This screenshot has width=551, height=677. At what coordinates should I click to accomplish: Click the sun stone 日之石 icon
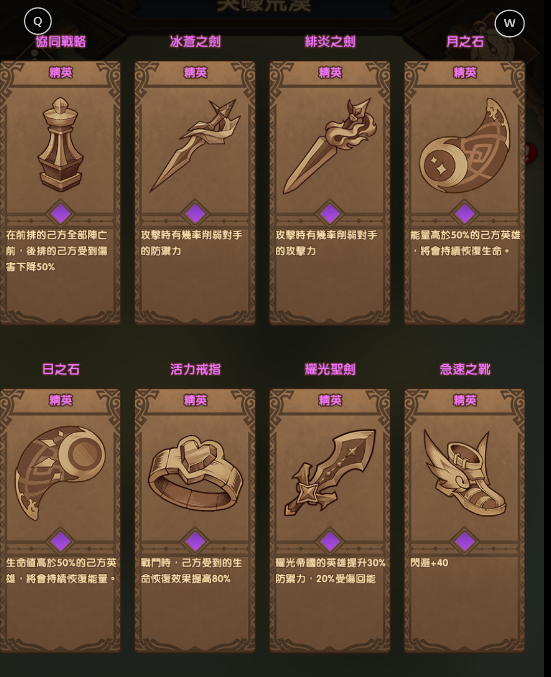click(x=60, y=473)
